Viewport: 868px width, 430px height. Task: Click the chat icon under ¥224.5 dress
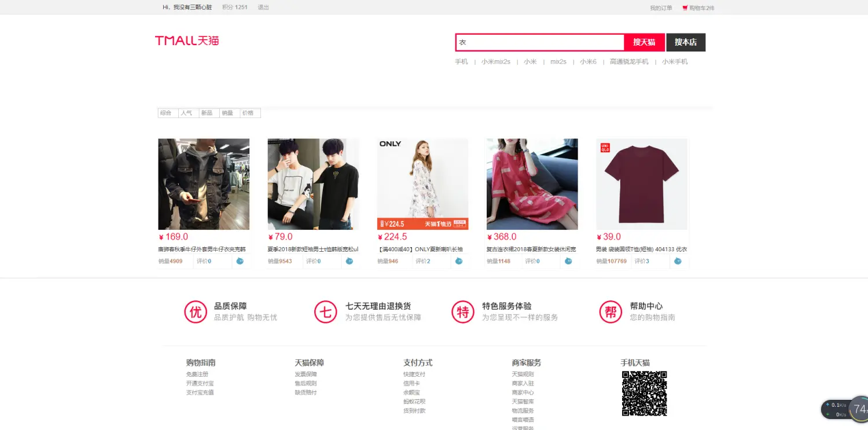pos(459,261)
